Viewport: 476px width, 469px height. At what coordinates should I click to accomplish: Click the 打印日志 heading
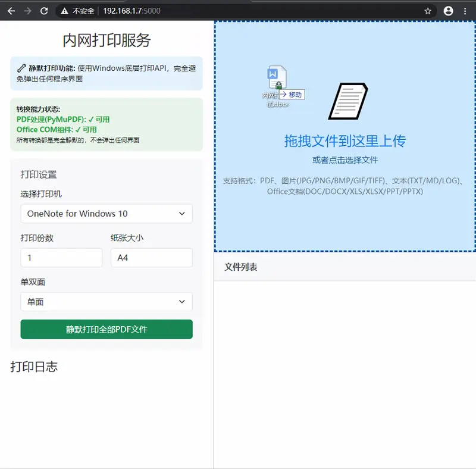click(35, 367)
